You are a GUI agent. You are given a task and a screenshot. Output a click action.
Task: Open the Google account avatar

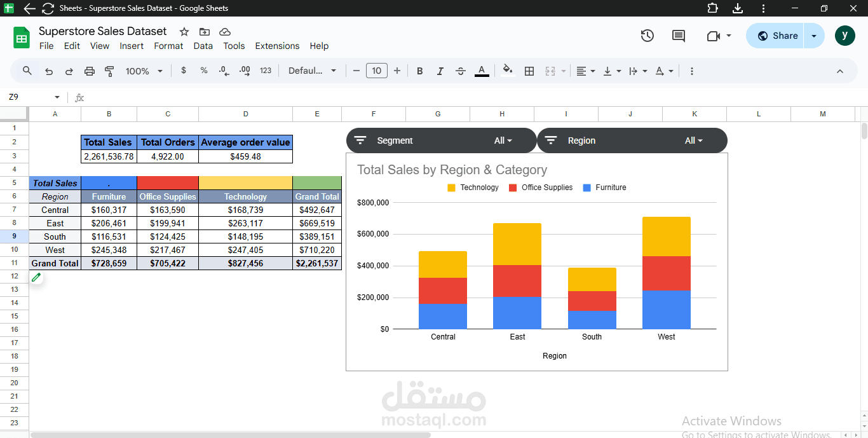tap(844, 36)
